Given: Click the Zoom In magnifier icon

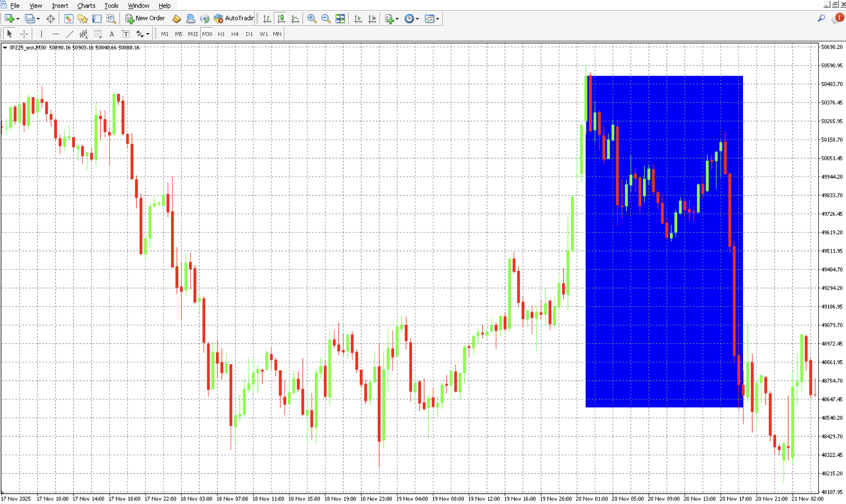Looking at the screenshot, I should 312,18.
